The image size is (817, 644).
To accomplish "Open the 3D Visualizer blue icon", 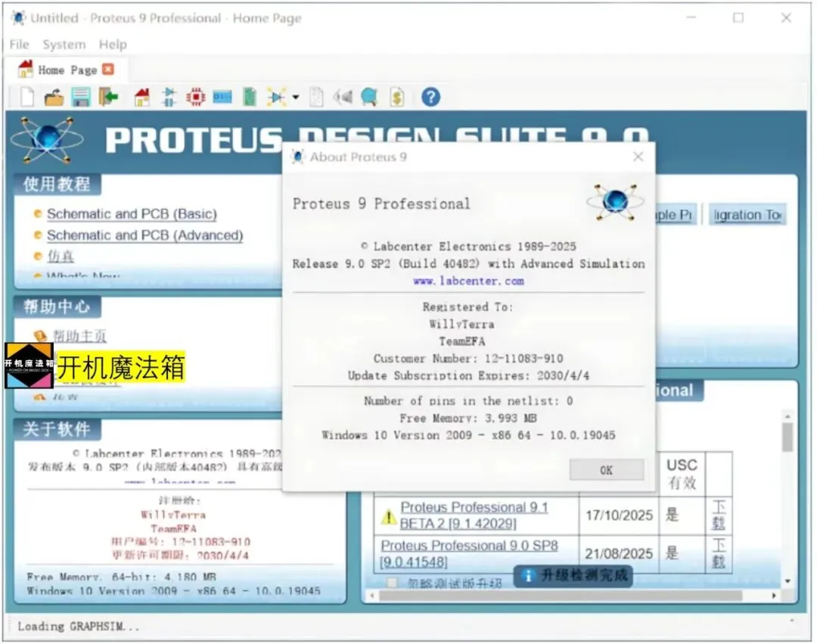I will tap(222, 98).
